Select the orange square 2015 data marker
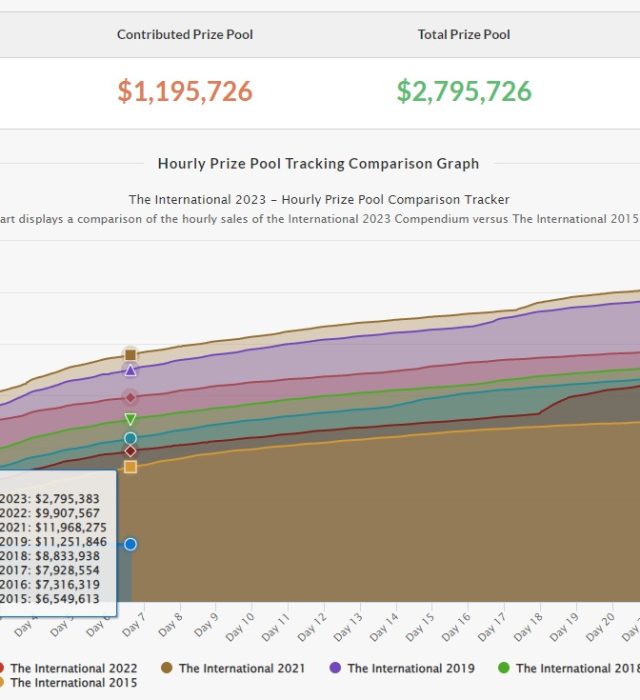Image resolution: width=640 pixels, height=700 pixels. pos(130,467)
